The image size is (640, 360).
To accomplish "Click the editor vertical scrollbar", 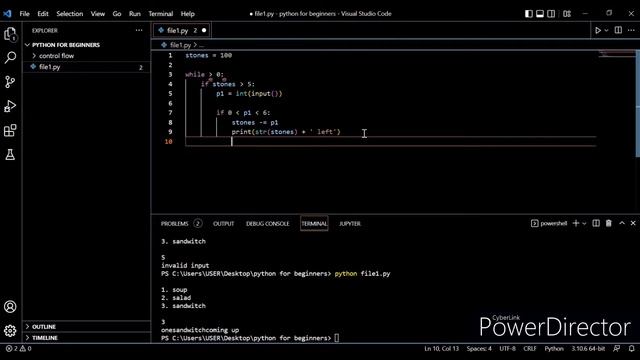I will pyautogui.click(x=638, y=103).
